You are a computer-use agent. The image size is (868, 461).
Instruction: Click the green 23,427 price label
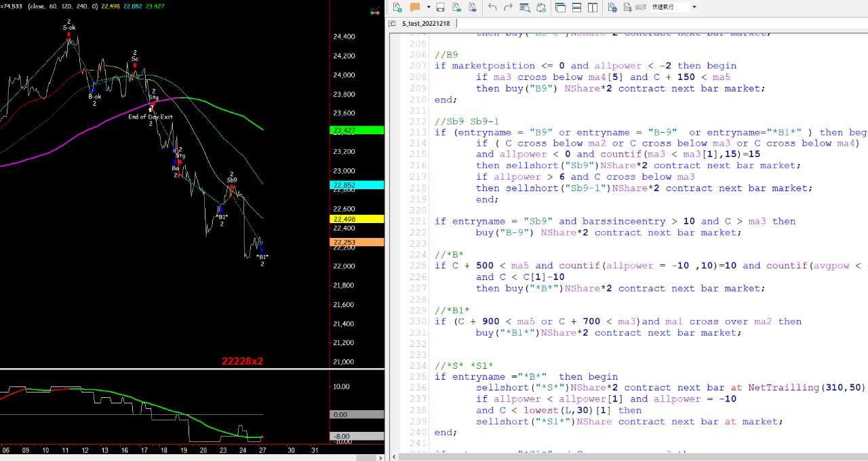point(357,130)
